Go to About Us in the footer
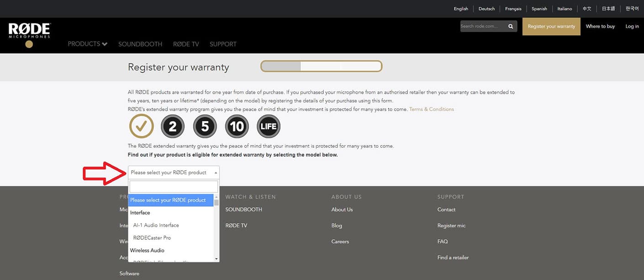 tap(342, 210)
